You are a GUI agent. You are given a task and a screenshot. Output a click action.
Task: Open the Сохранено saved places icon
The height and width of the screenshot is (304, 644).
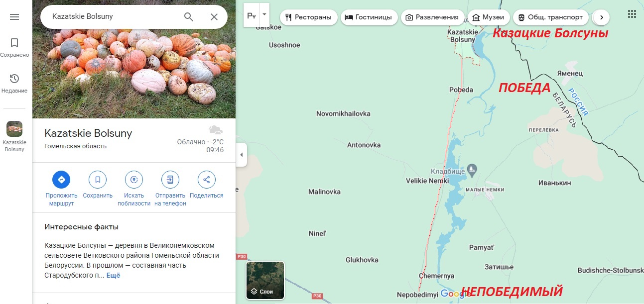pyautogui.click(x=14, y=43)
